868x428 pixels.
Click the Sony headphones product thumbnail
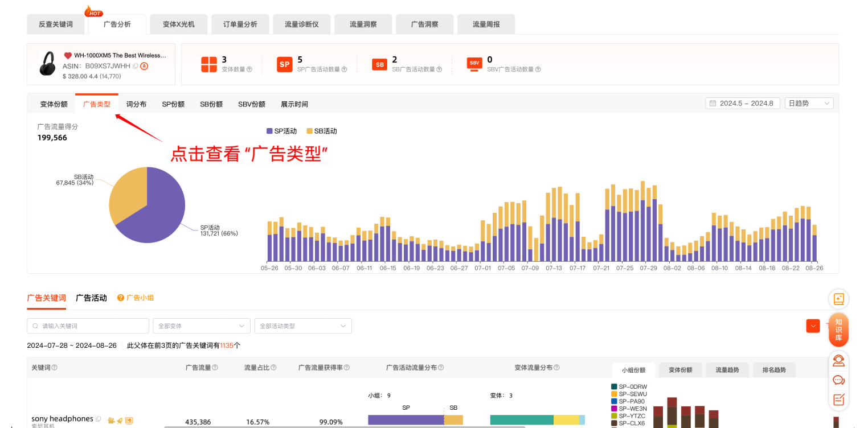[47, 64]
